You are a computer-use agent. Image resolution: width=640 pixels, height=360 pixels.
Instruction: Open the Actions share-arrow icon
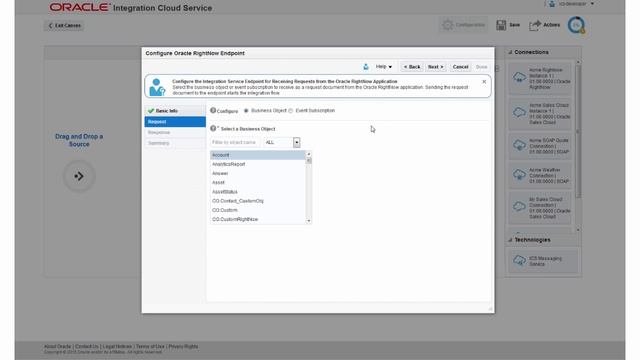pos(535,25)
